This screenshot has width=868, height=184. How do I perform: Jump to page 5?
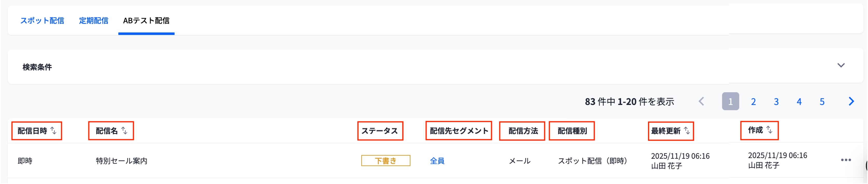(822, 102)
